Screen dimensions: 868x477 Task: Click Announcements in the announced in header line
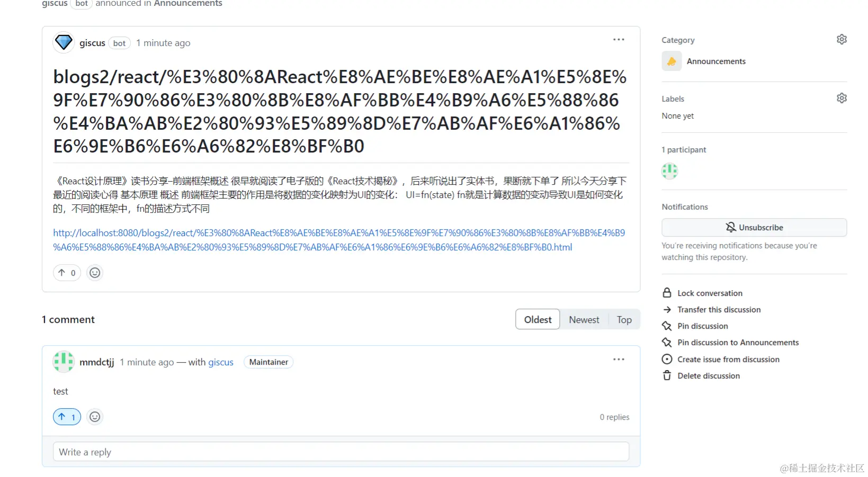(188, 4)
